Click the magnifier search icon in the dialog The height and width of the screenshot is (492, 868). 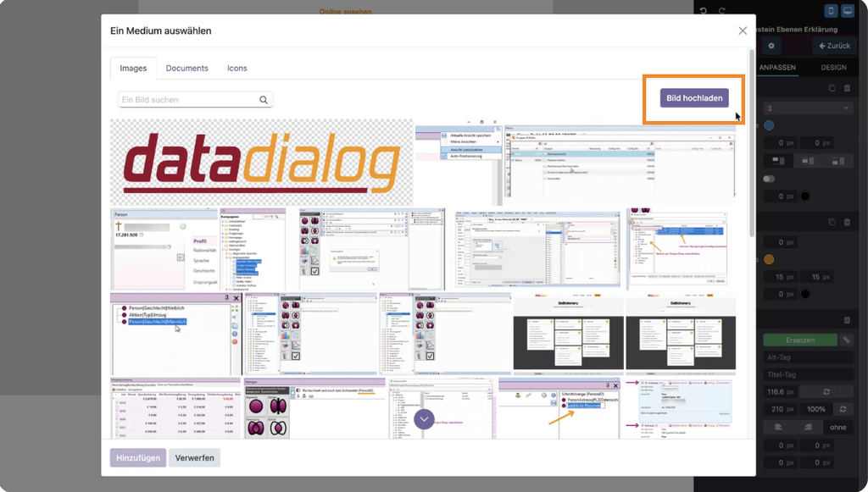[x=264, y=100]
